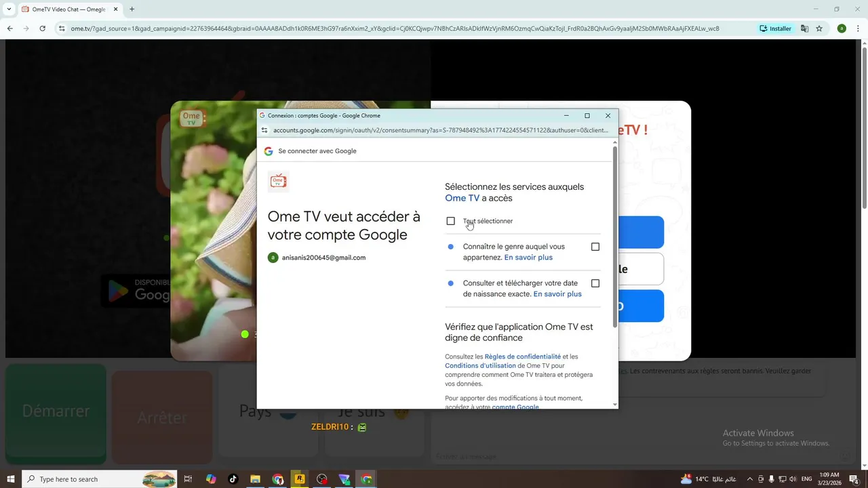Screen dimensions: 868x488
Task: Click the Installer app button
Action: 776,28
